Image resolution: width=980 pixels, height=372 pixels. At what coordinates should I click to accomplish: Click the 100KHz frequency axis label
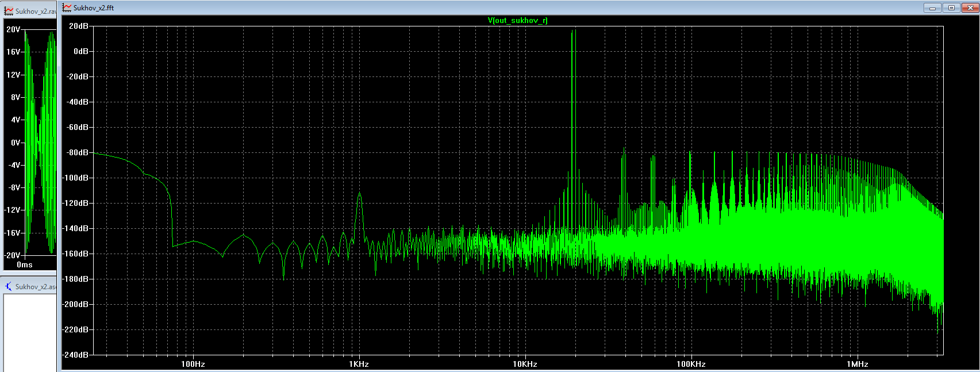[x=691, y=364]
